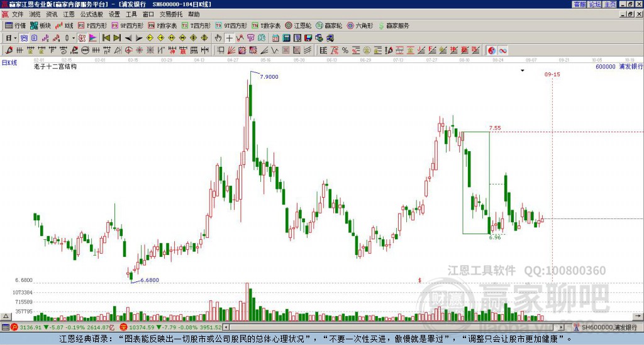Open the T四方形 tool

click(x=196, y=25)
